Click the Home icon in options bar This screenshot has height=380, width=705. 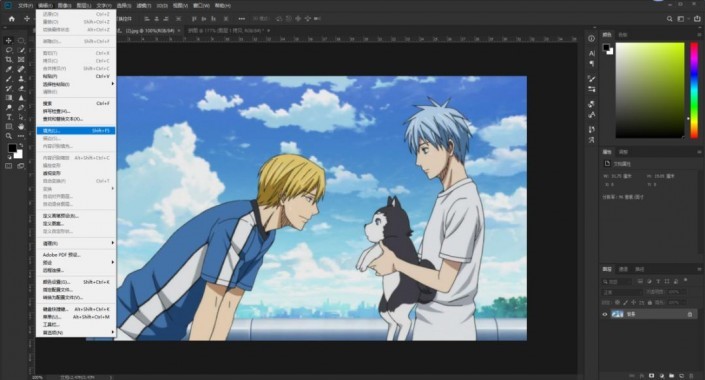pos(12,19)
